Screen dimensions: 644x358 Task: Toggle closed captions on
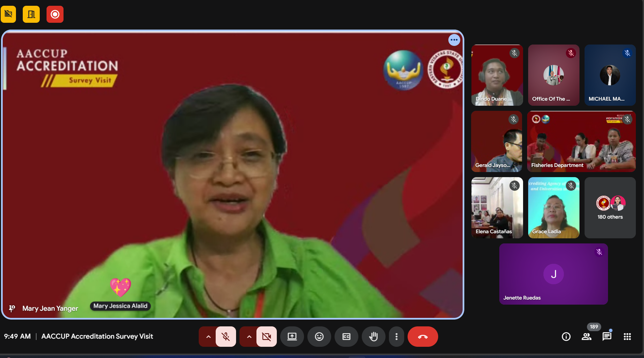pyautogui.click(x=346, y=337)
